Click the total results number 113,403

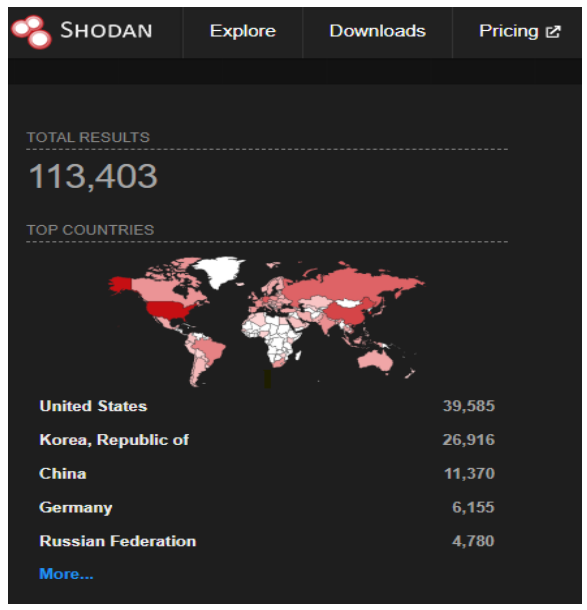point(93,177)
